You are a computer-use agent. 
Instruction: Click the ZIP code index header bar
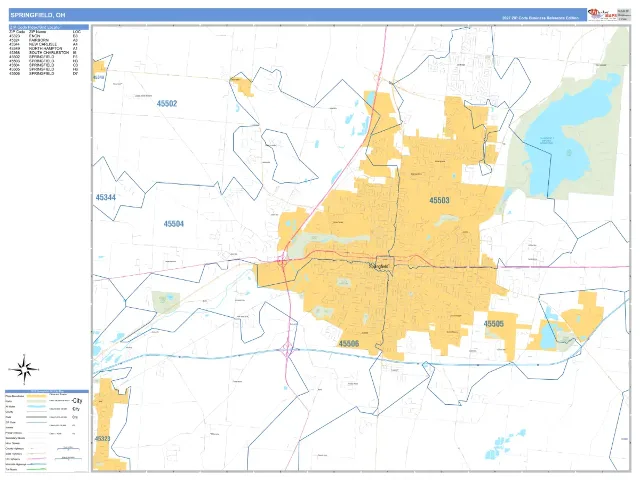point(49,27)
